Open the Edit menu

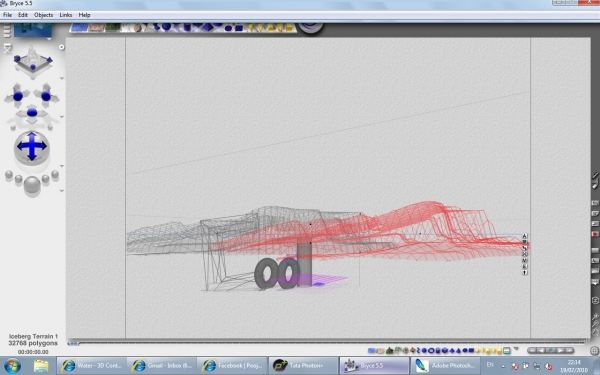23,15
